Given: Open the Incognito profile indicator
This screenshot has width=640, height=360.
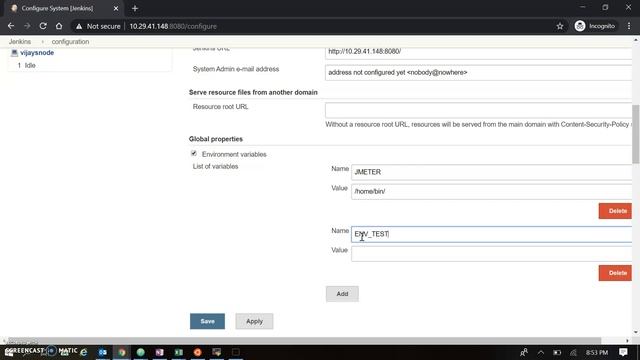Looking at the screenshot, I should coord(595,26).
